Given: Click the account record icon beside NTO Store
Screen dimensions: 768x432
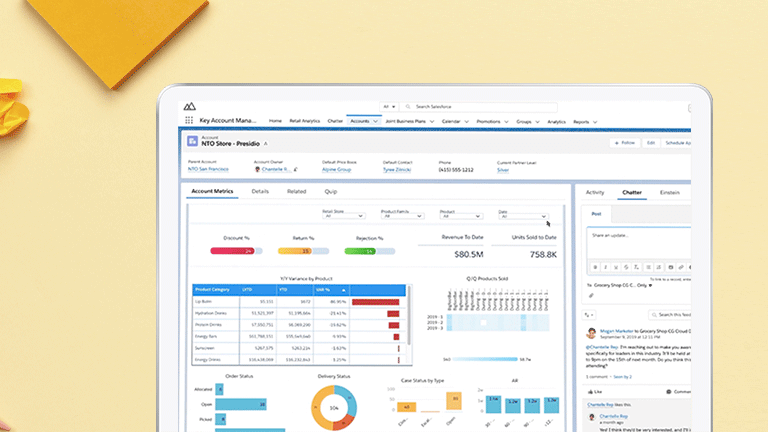Looking at the screenshot, I should click(190, 142).
